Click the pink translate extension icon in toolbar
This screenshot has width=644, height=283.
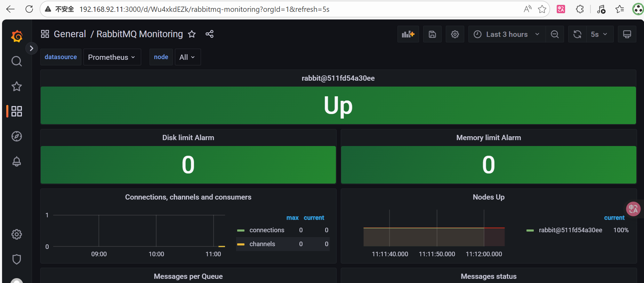tap(561, 9)
